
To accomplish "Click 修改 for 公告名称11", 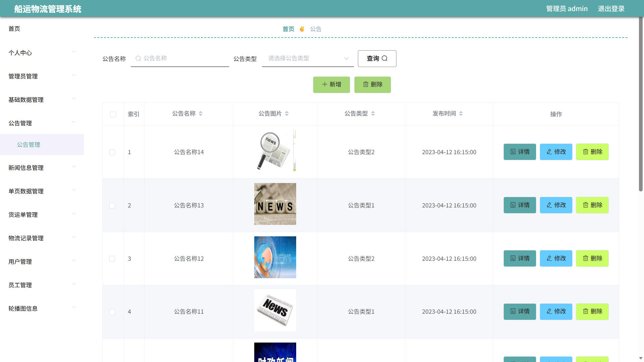I will point(556,311).
